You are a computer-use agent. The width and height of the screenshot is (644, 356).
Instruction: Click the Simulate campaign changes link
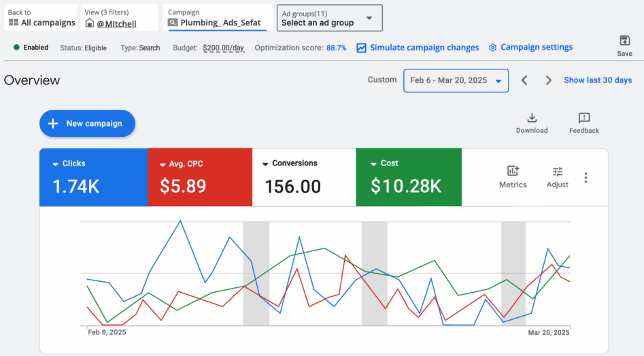418,48
